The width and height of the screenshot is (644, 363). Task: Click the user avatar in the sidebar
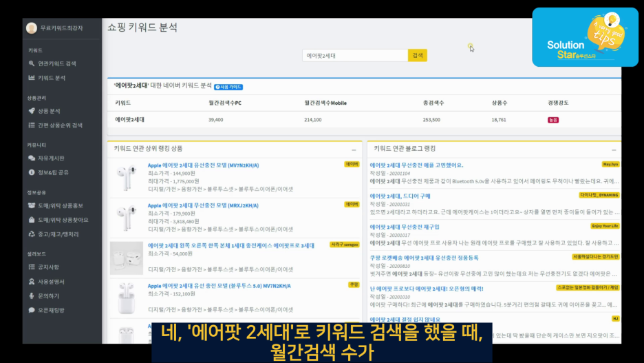click(x=32, y=28)
